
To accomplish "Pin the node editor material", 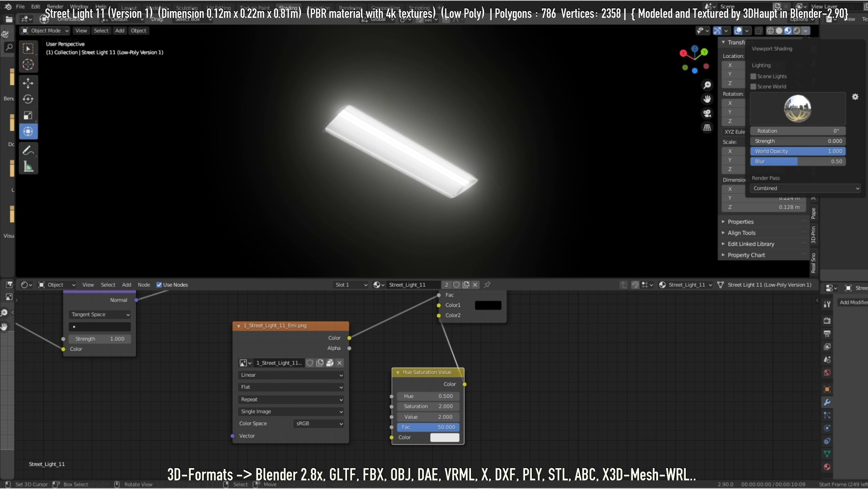I will coord(487,285).
